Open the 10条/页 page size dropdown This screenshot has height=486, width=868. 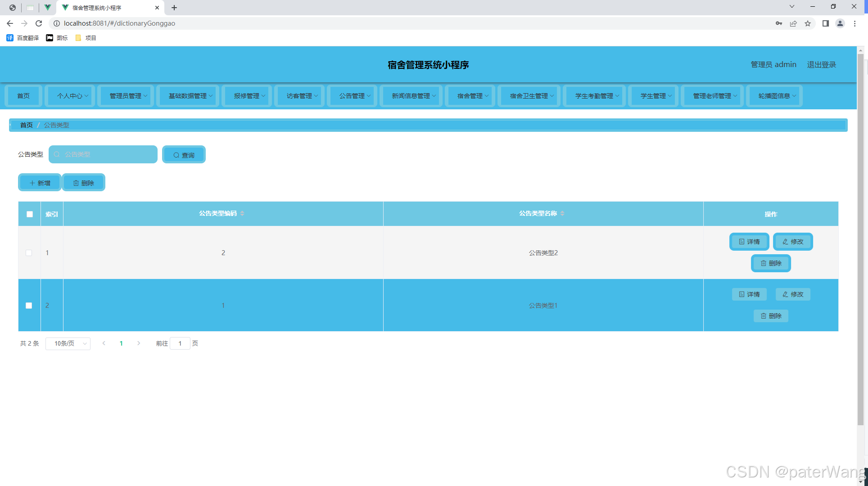[x=68, y=343]
